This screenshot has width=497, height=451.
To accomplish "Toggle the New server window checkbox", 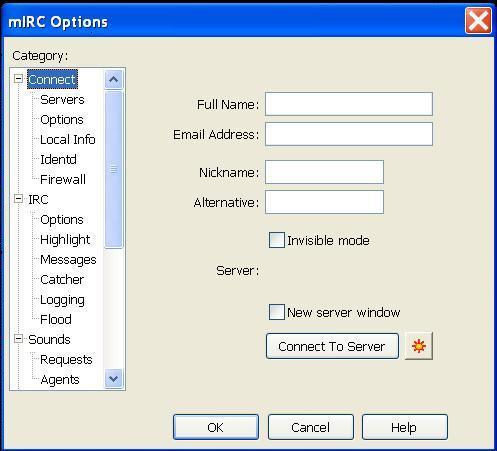I will click(277, 312).
